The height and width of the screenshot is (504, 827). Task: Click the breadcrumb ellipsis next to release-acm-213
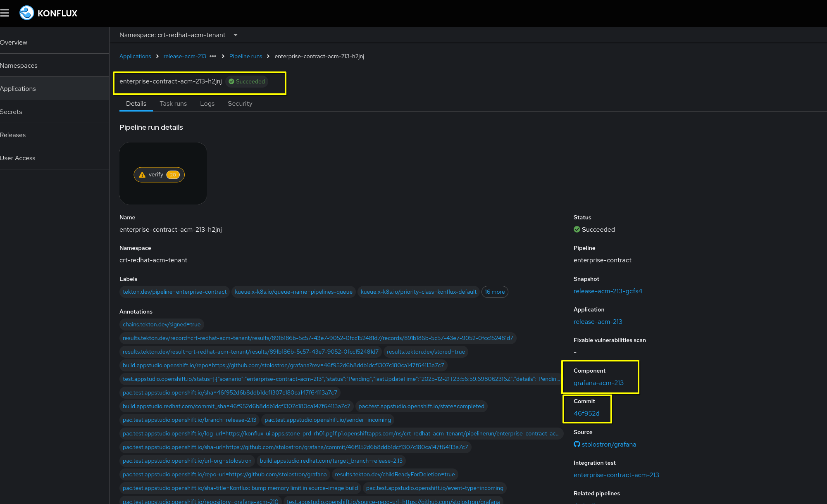(x=213, y=56)
